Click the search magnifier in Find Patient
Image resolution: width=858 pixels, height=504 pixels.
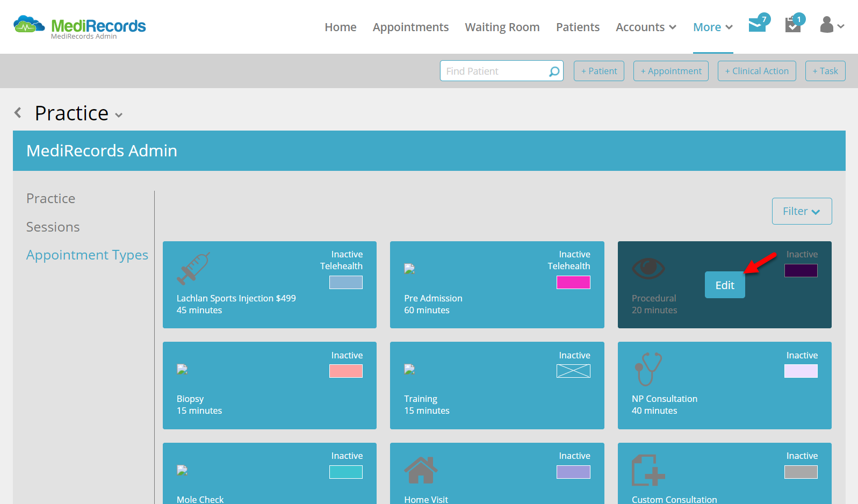554,71
